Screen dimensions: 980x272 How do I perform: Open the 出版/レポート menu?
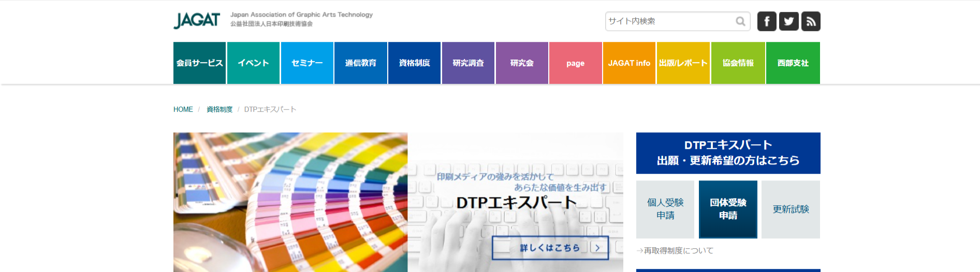point(683,63)
